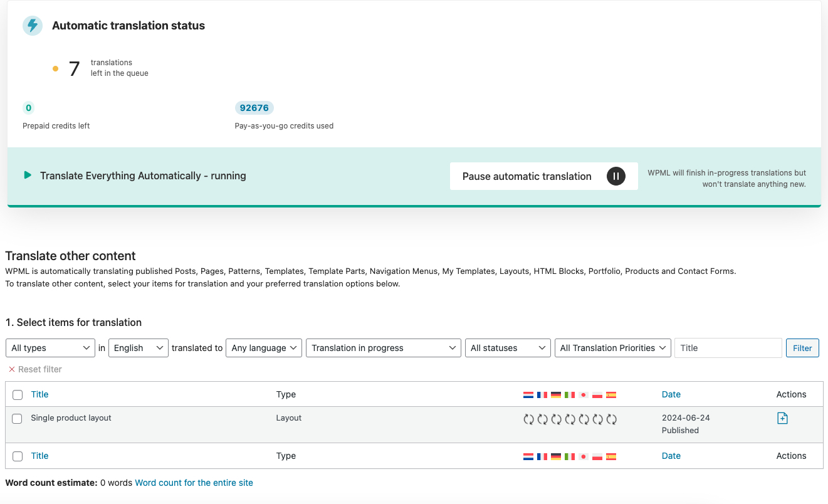Click the Reset filter link

[35, 369]
